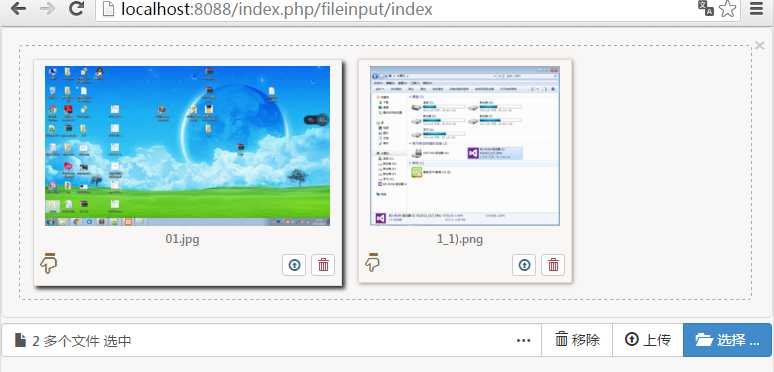The height and width of the screenshot is (372, 774).
Task: Bookmark page with the star icon
Action: 728,9
